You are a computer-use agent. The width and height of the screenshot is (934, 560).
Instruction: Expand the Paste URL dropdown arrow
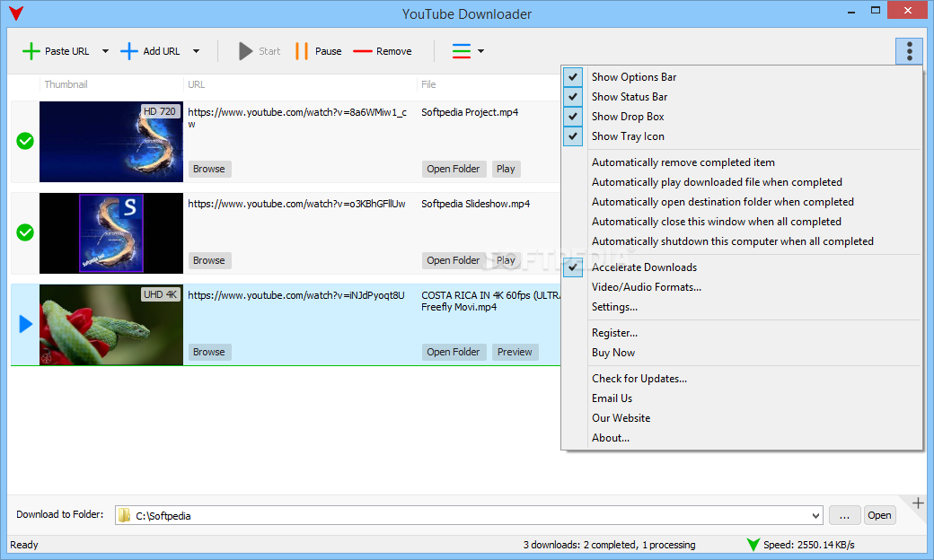pyautogui.click(x=105, y=51)
